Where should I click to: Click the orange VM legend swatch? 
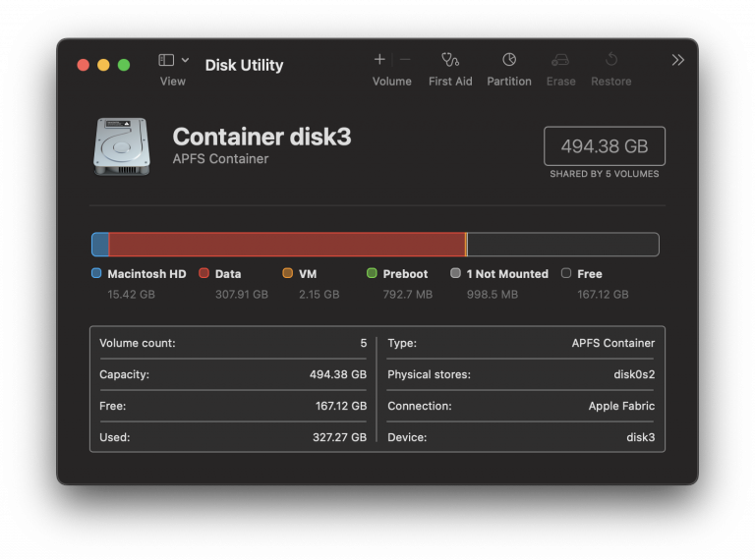tap(287, 273)
